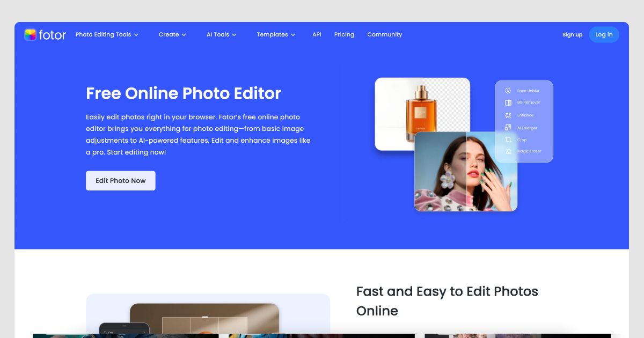
Task: Click the Log in button
Action: click(604, 35)
